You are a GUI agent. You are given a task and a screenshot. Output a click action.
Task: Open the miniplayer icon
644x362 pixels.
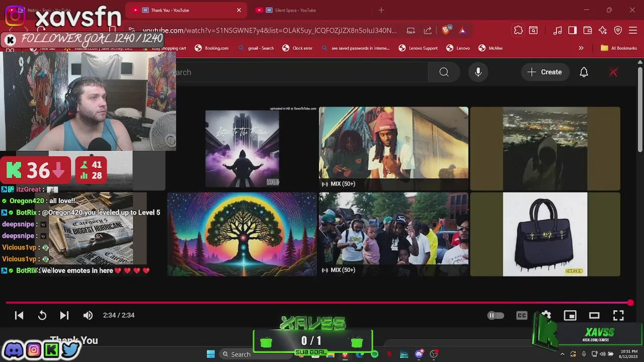pyautogui.click(x=570, y=315)
